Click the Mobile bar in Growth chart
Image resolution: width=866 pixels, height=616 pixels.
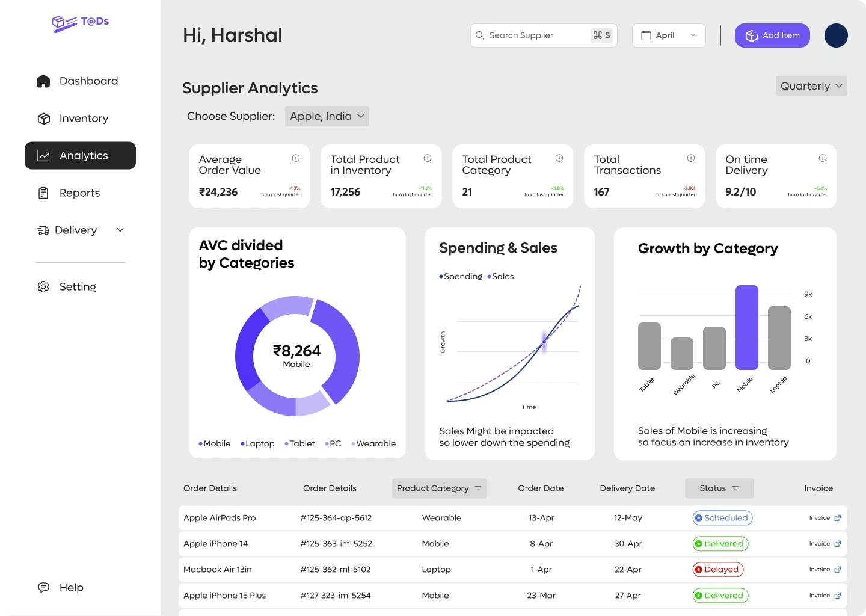(x=747, y=327)
